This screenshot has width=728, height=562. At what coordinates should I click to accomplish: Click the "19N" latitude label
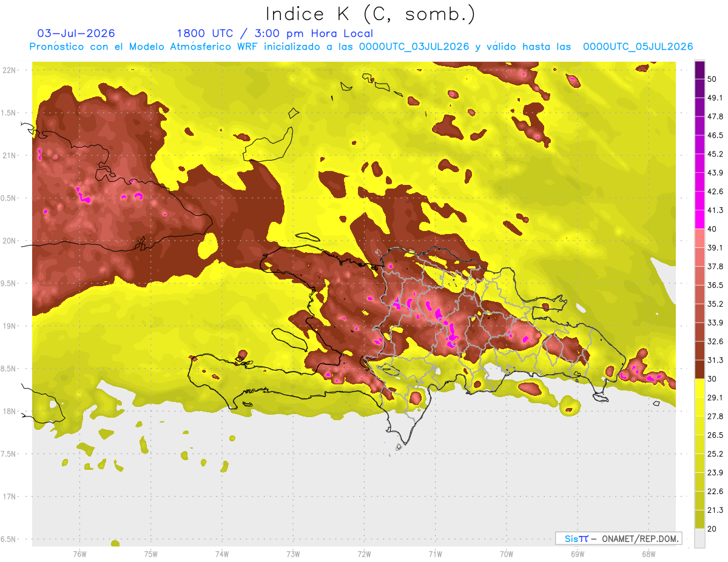click(x=9, y=326)
